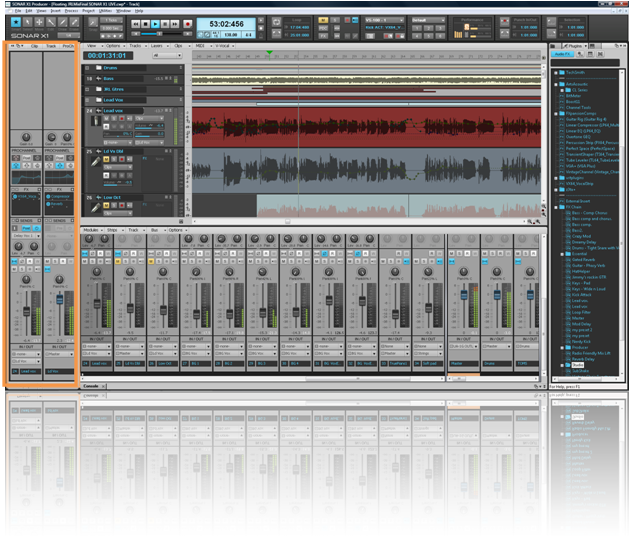Select the highlighted Studio folder in the Browser

(x=577, y=365)
